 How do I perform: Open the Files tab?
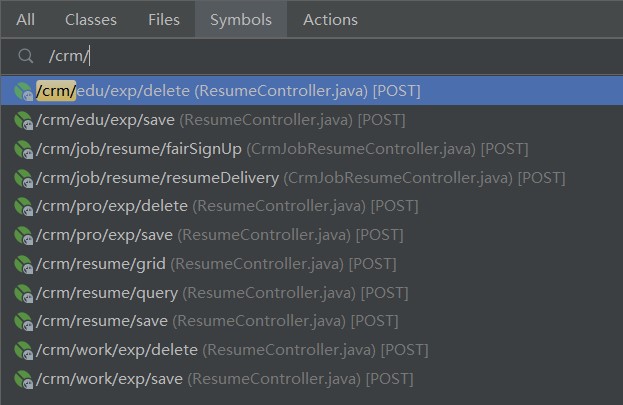coord(164,19)
